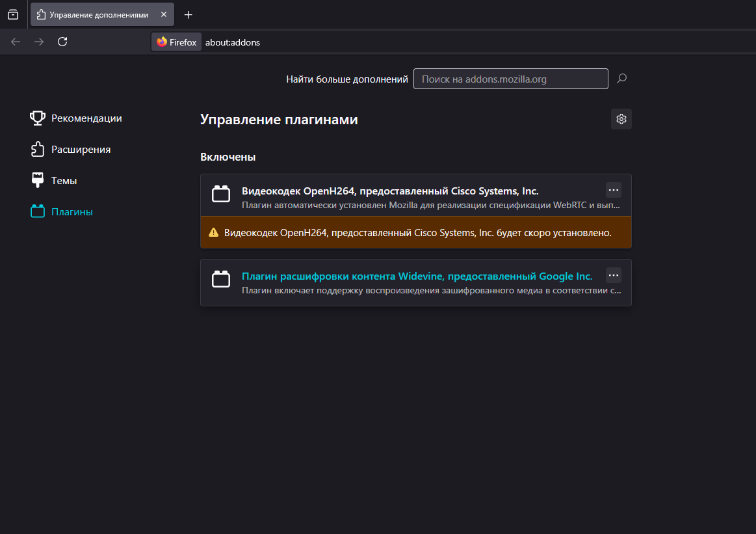The height and width of the screenshot is (534, 756).
Task: Click the back navigation arrow
Action: (x=16, y=42)
